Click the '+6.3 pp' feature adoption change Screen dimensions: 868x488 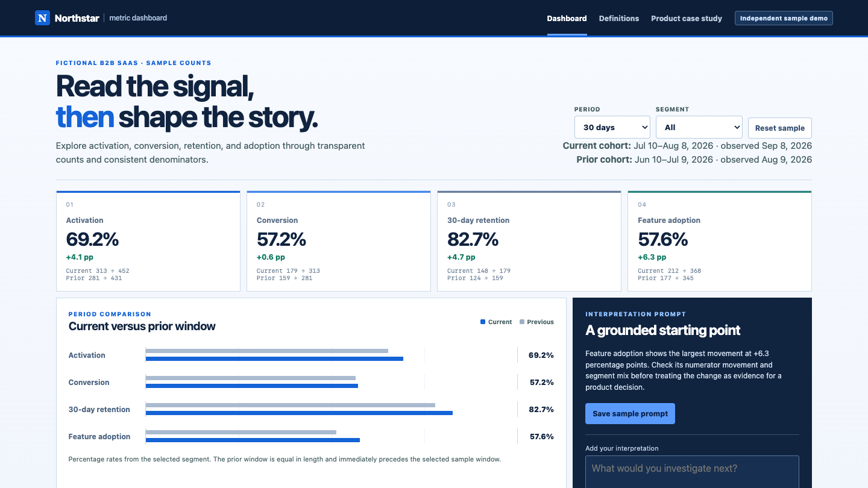tap(652, 257)
